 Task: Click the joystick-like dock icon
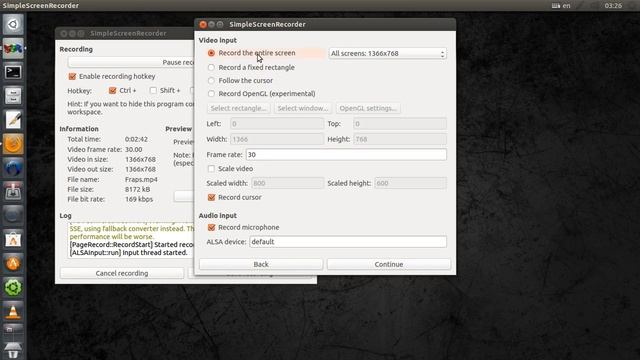(13, 192)
